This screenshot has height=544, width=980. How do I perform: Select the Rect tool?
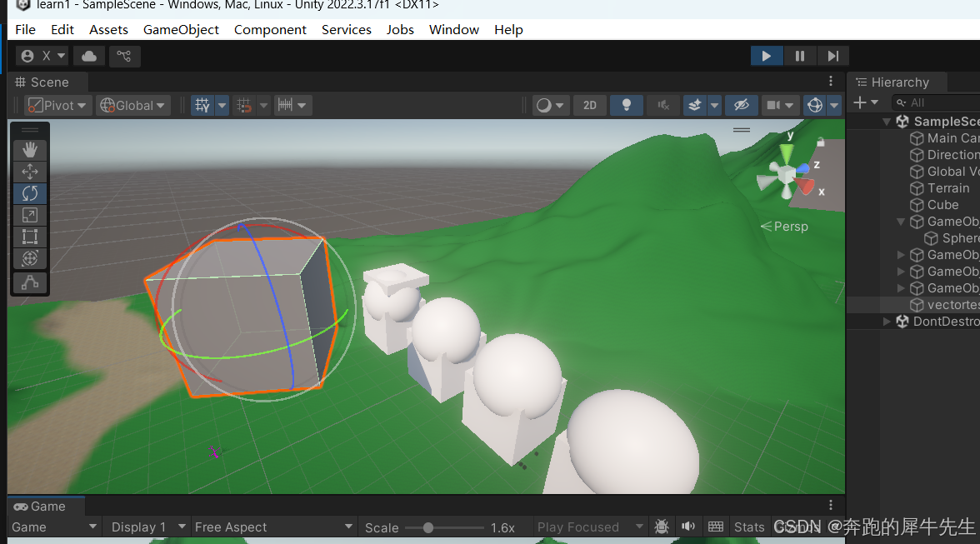click(29, 237)
